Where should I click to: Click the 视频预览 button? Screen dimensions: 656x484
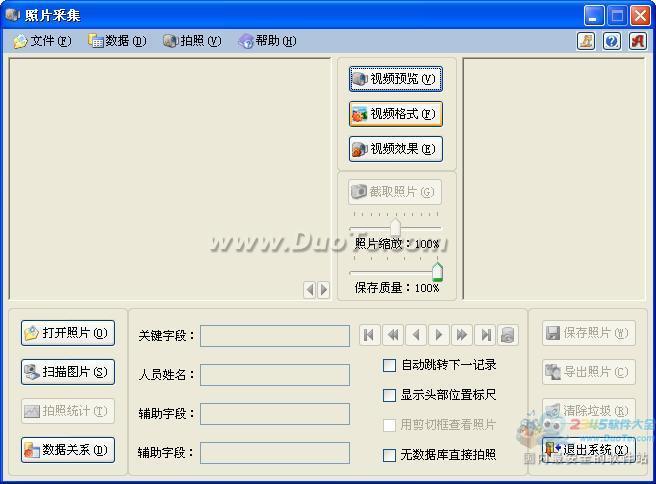[395, 79]
